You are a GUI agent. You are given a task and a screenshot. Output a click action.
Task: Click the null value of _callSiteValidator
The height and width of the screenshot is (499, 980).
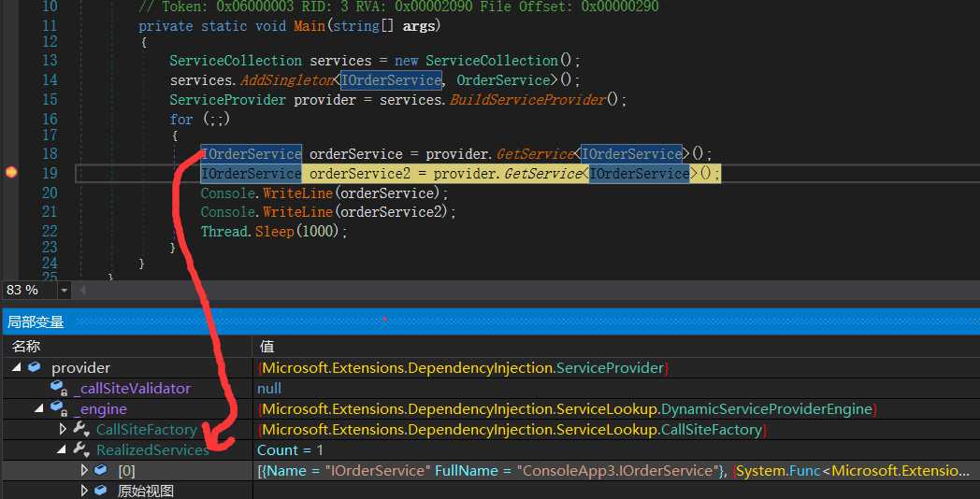pos(269,389)
